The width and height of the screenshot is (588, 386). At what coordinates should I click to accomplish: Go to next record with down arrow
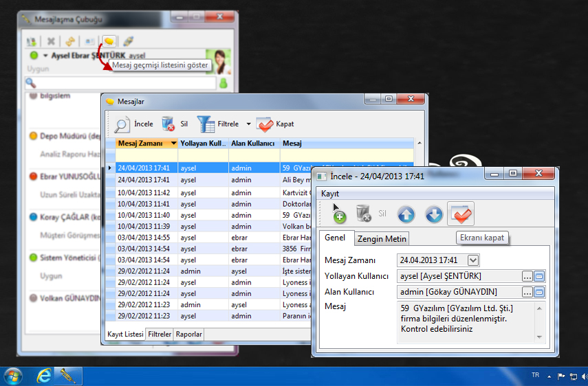coord(433,214)
